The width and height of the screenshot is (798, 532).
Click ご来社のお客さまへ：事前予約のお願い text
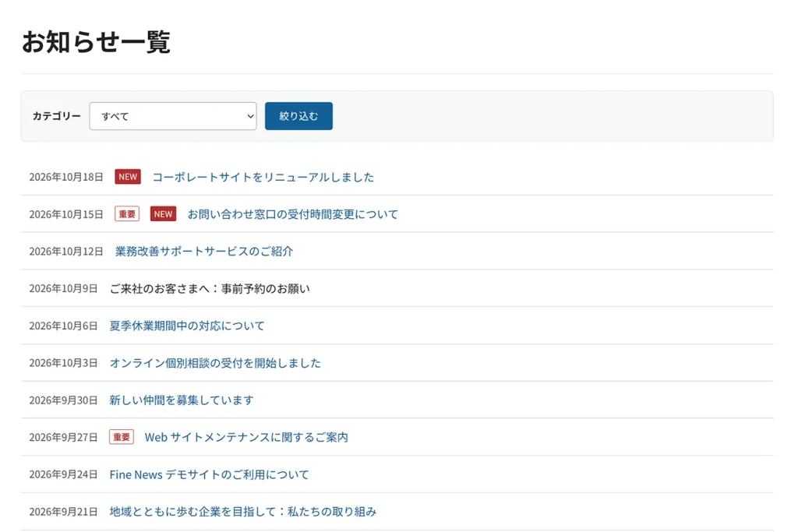pyautogui.click(x=210, y=288)
